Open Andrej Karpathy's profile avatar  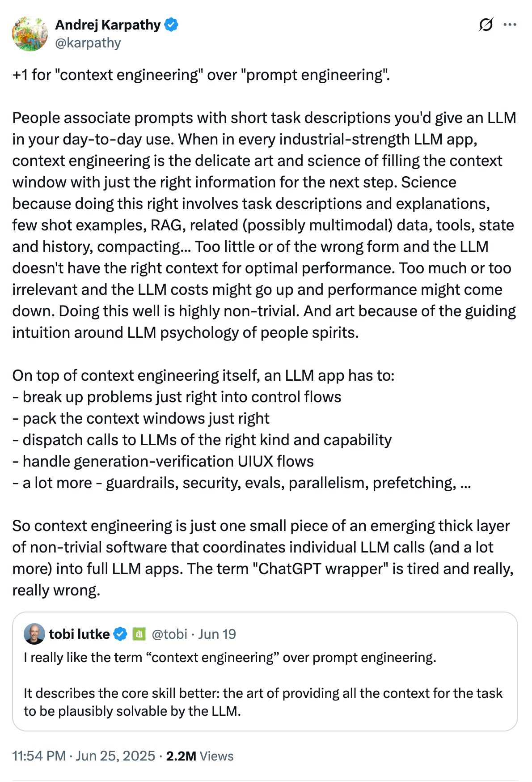(x=30, y=34)
